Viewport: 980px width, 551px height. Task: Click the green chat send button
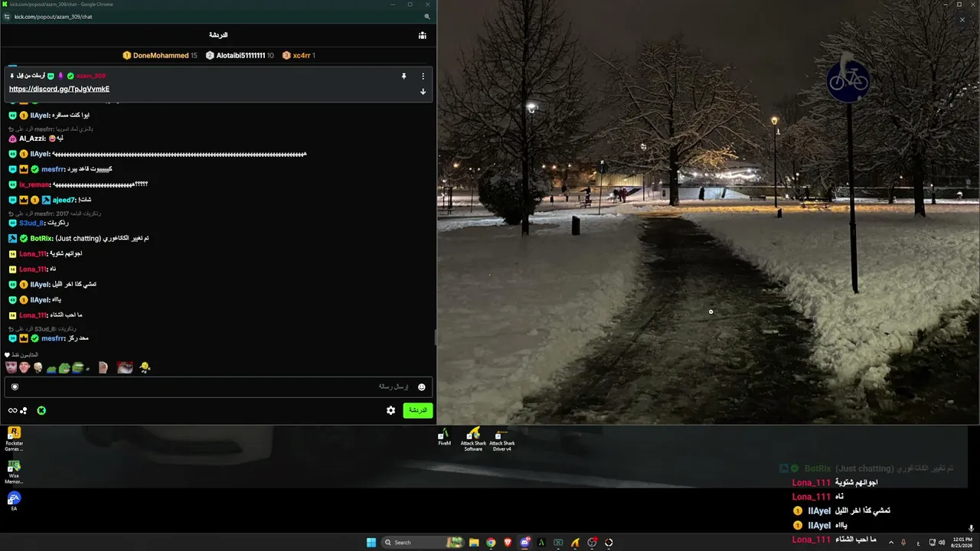[418, 410]
